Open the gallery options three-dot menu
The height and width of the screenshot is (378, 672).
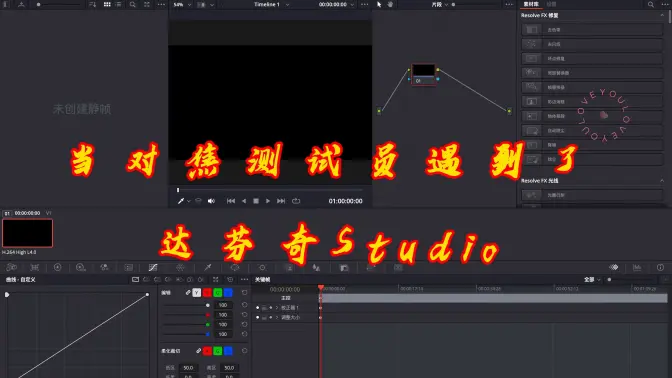pyautogui.click(x=161, y=4)
